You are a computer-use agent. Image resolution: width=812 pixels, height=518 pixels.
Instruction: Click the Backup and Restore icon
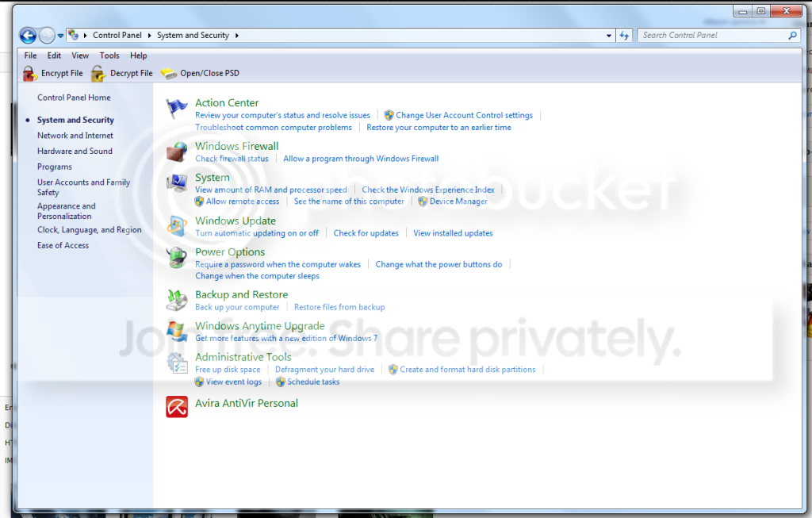[177, 300]
